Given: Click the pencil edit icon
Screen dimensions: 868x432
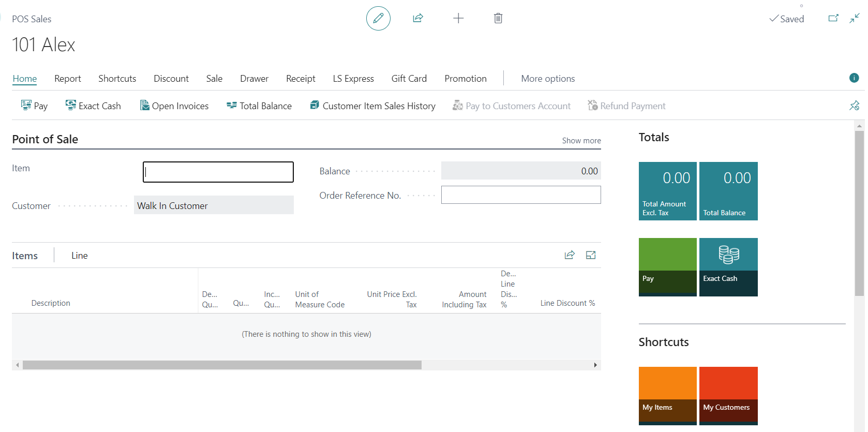Looking at the screenshot, I should pyautogui.click(x=378, y=19).
